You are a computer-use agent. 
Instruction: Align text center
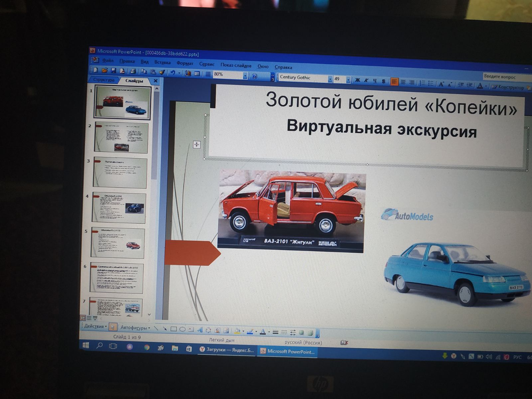[x=403, y=82]
